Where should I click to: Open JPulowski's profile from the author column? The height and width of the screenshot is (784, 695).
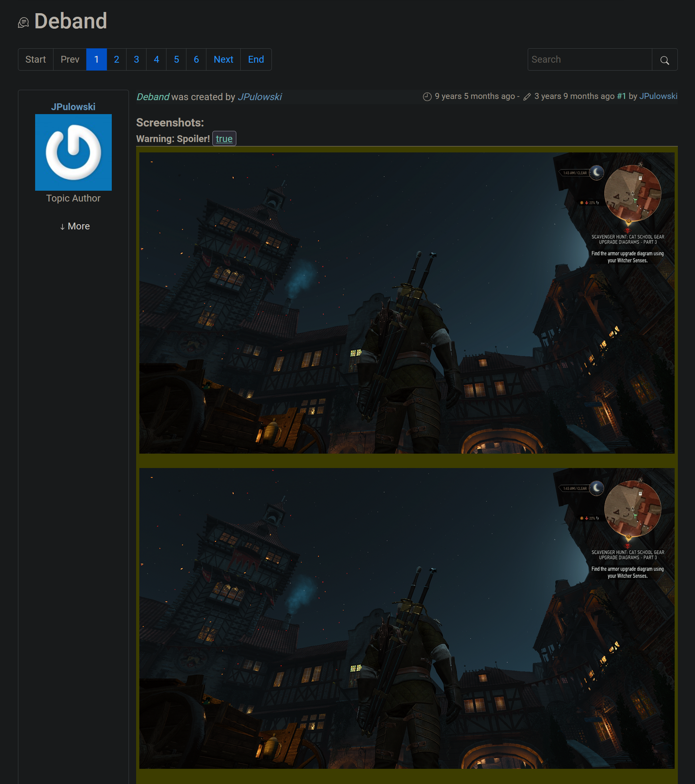pyautogui.click(x=73, y=107)
